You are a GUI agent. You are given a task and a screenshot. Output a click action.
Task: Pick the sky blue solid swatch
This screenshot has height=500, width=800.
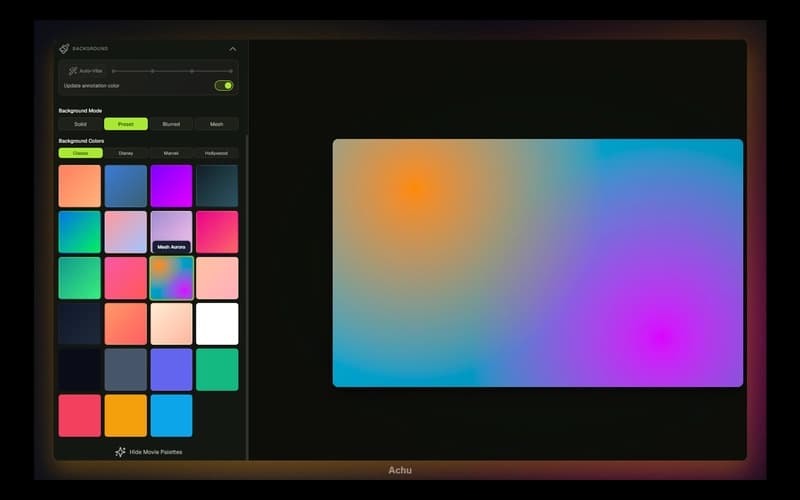pyautogui.click(x=171, y=416)
